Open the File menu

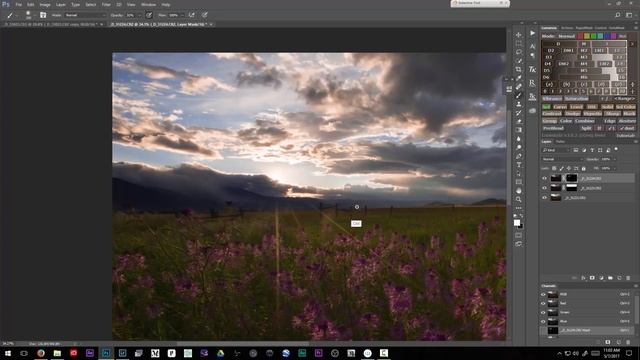(x=18, y=4)
